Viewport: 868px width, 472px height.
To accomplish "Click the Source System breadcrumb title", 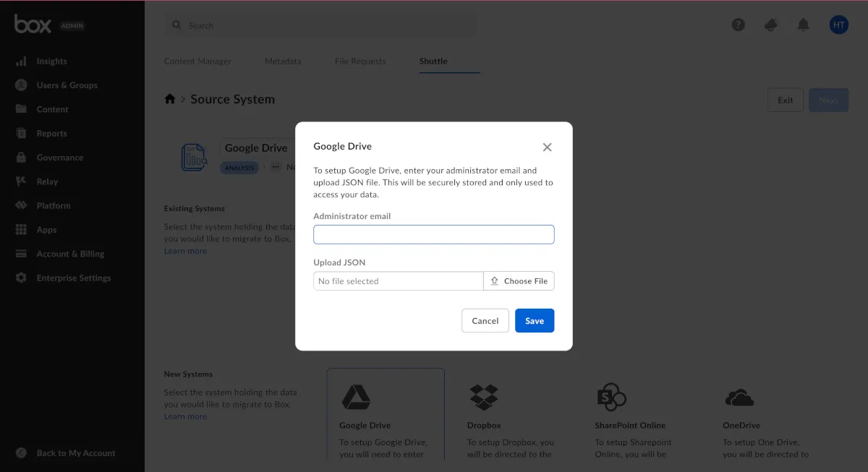I will tap(232, 99).
